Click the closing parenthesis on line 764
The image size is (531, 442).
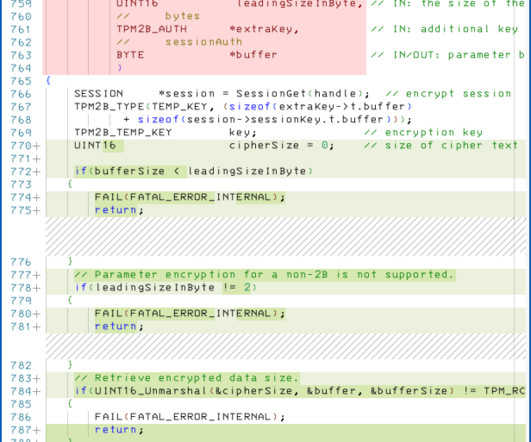(x=119, y=68)
